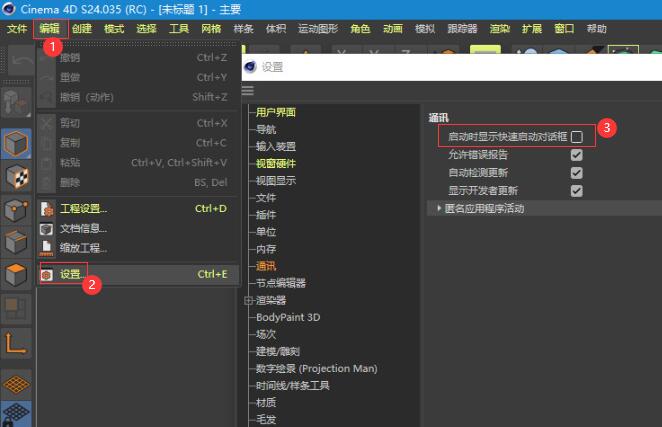Image resolution: width=662 pixels, height=427 pixels.
Task: Select 导航 in settings tree
Action: [x=266, y=129]
